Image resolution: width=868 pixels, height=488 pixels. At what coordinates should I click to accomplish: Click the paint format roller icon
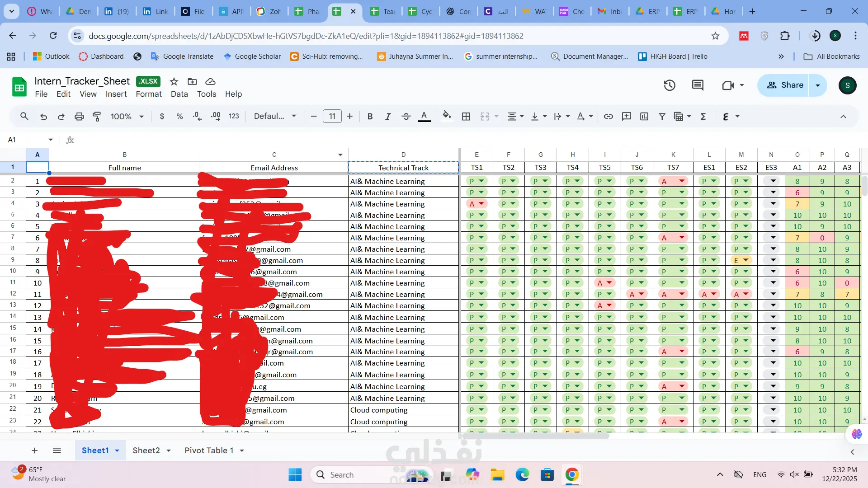coord(97,117)
